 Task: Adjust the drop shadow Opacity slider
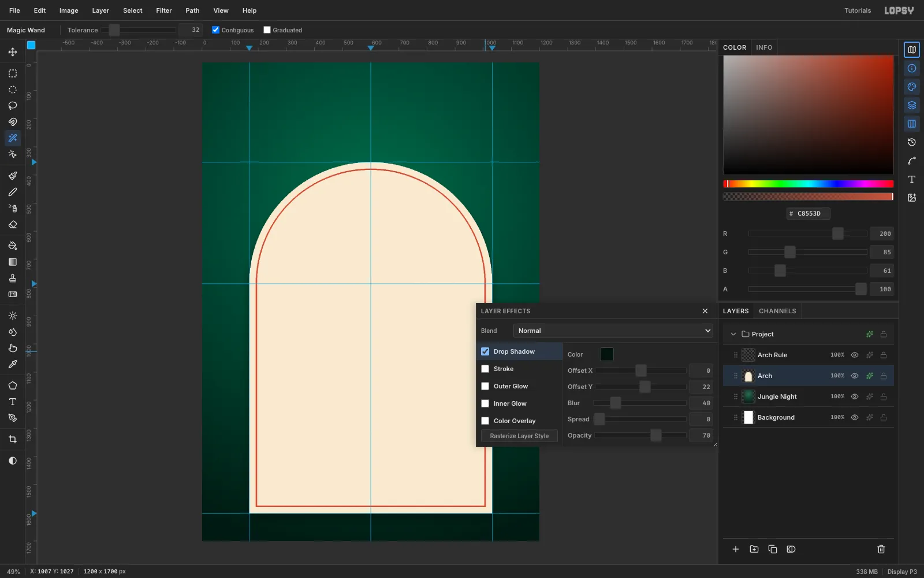click(641, 435)
